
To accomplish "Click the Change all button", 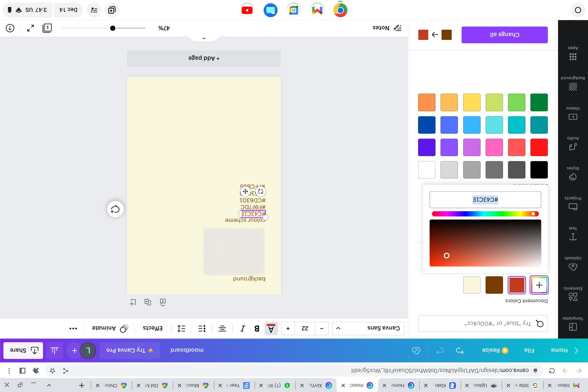I will coord(504,35).
